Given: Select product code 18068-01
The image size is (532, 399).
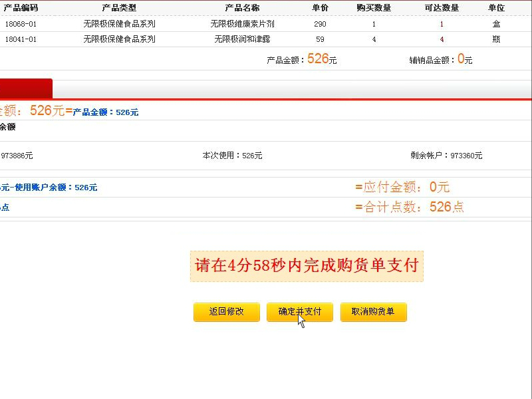Looking at the screenshot, I should pos(21,24).
